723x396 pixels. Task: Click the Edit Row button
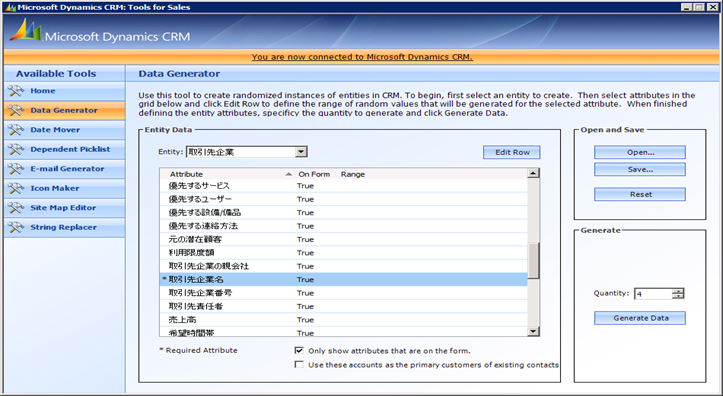512,152
